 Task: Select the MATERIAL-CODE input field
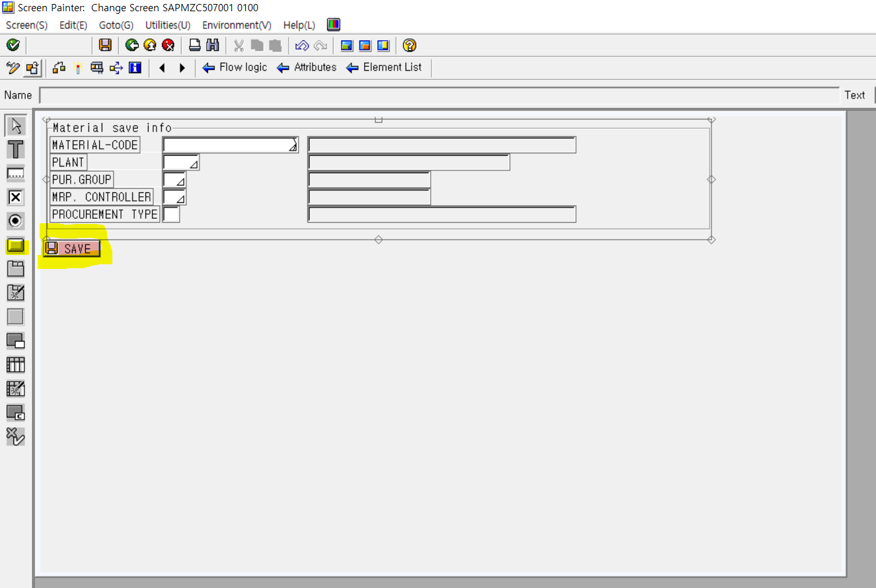tap(231, 145)
